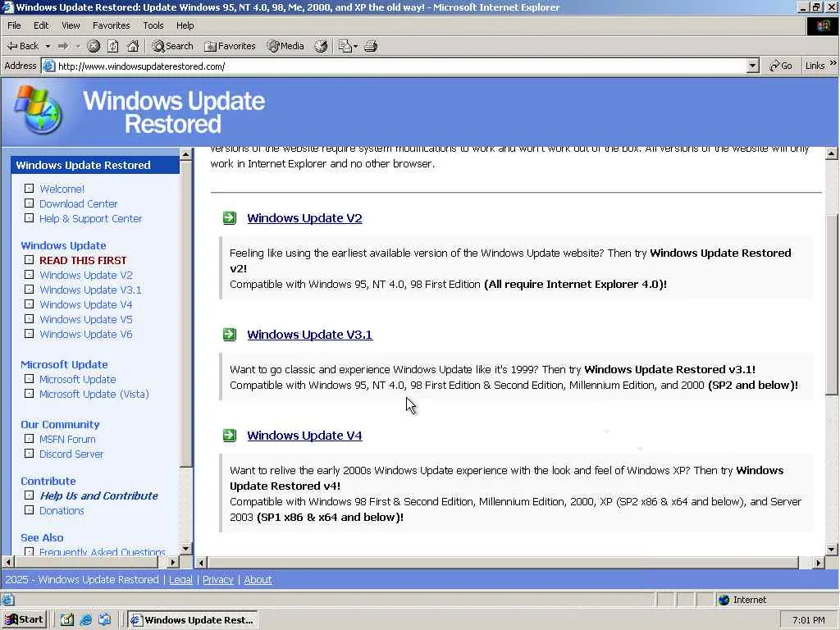Click the Internet zone globe icon in status bar
This screenshot has width=840, height=630.
724,600
